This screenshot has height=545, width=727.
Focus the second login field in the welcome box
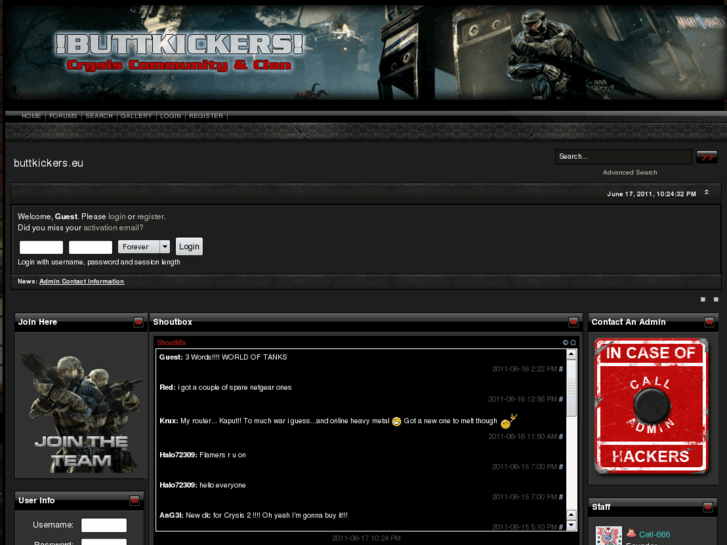pos(90,247)
